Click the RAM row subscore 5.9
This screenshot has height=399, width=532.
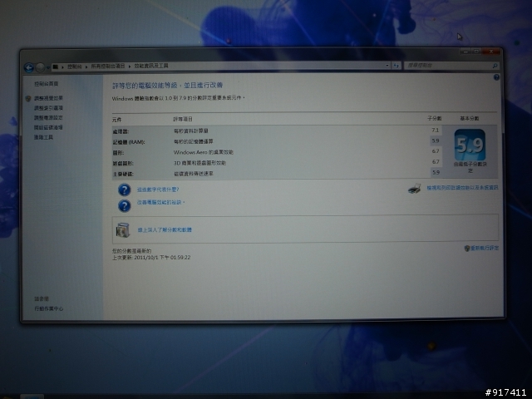pyautogui.click(x=436, y=140)
